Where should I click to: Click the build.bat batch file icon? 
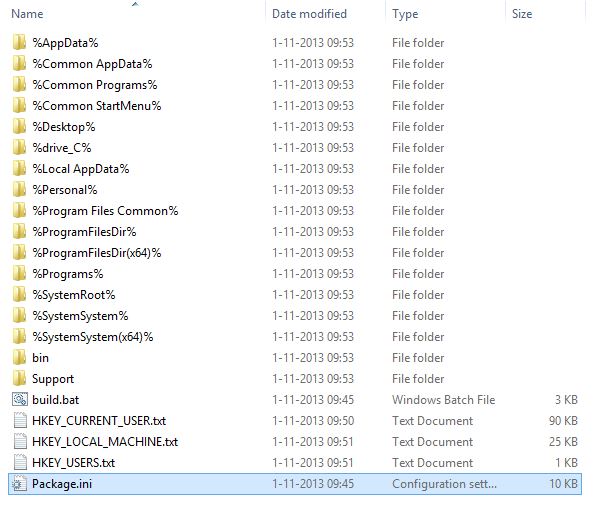pos(19,400)
